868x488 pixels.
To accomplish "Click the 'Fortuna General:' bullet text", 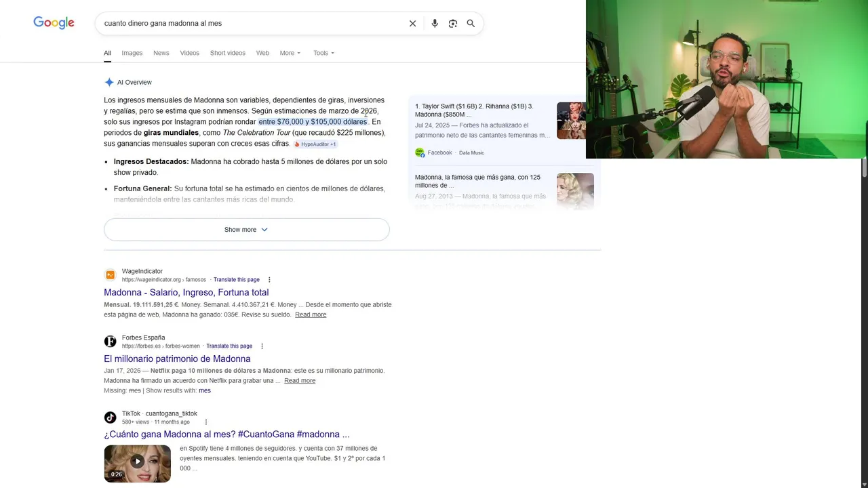I will click(x=143, y=189).
